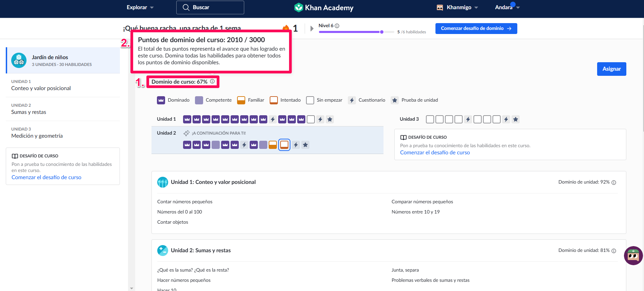The width and height of the screenshot is (644, 291).
Task: Open the Andara account menu
Action: tap(507, 7)
